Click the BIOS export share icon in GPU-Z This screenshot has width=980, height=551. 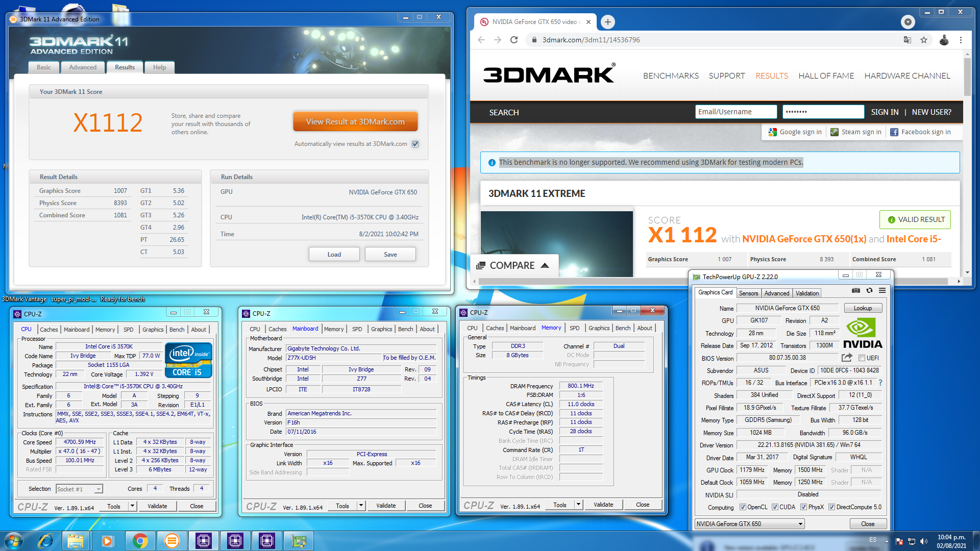tap(847, 358)
